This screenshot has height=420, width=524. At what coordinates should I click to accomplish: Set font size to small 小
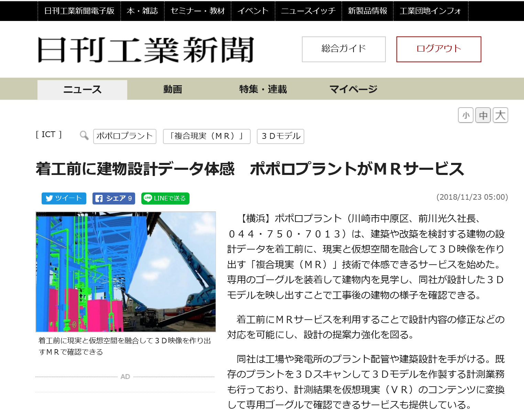point(466,115)
